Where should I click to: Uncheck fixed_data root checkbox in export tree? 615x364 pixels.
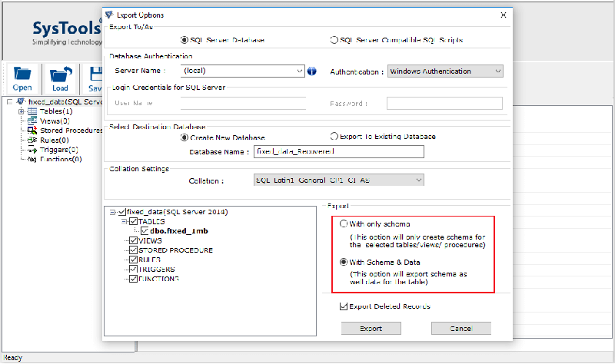(122, 212)
